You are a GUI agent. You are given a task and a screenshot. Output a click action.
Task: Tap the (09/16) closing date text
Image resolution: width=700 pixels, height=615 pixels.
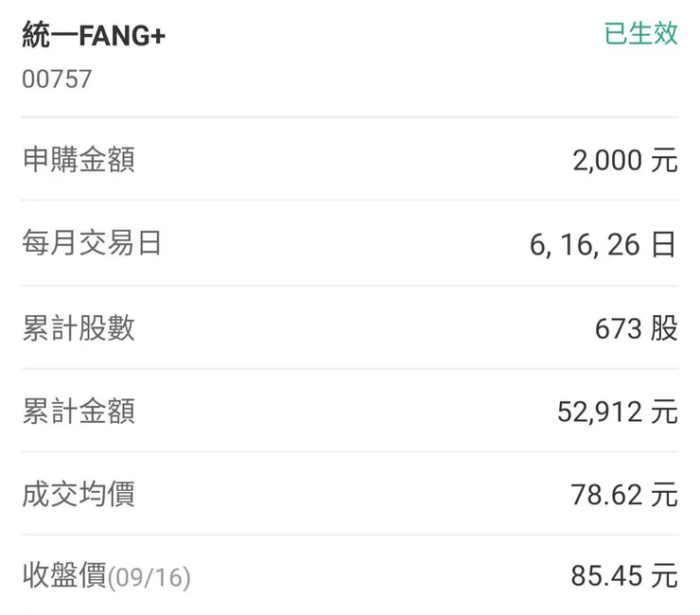click(149, 578)
